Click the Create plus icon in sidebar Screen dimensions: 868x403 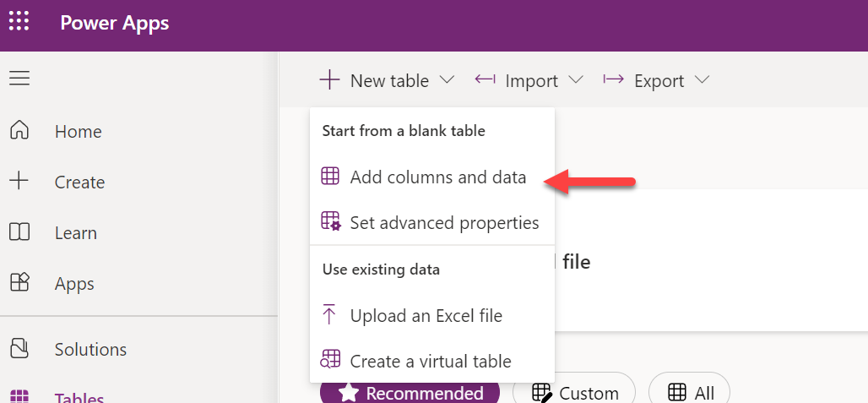click(x=19, y=182)
